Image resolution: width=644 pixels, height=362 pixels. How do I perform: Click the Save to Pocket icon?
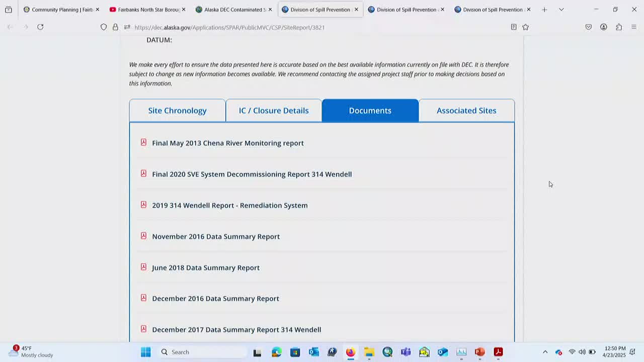[x=588, y=27]
